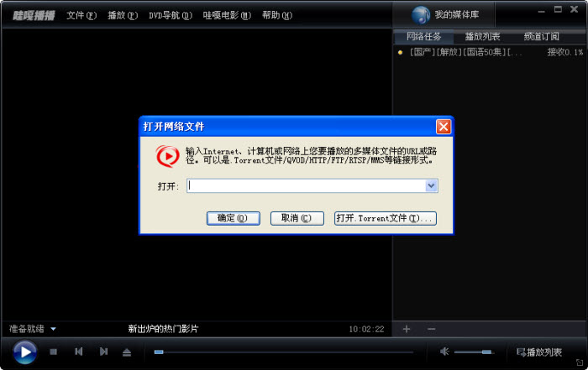Screen dimensions: 588x370
Task: Maximize the player window
Action: coord(558,9)
